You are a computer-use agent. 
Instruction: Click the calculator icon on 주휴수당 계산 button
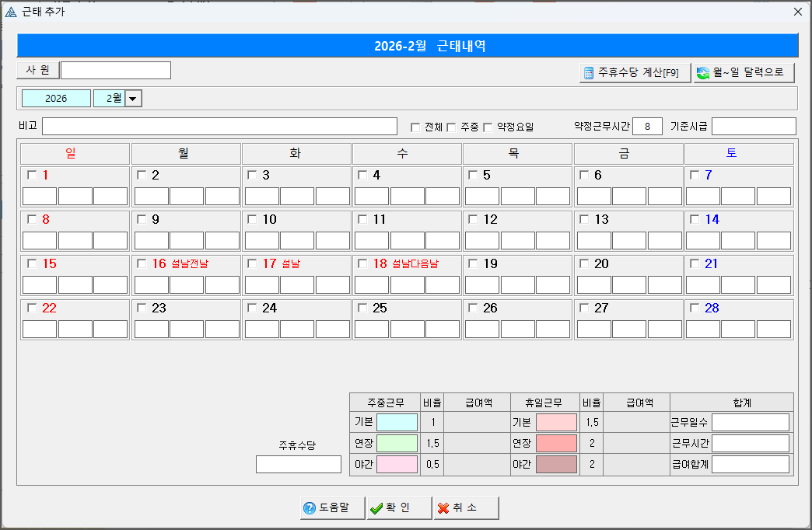589,73
